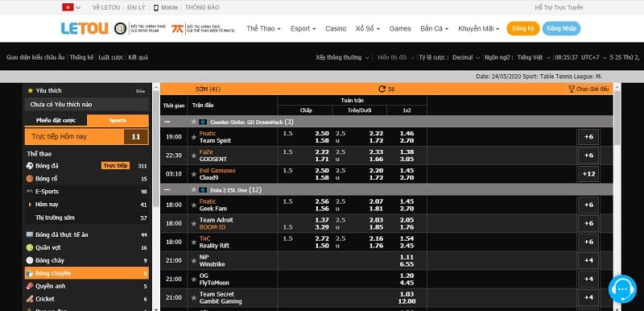644x311 pixels.
Task: Show +12 more markets for Evil Geniuses match
Action: click(588, 174)
